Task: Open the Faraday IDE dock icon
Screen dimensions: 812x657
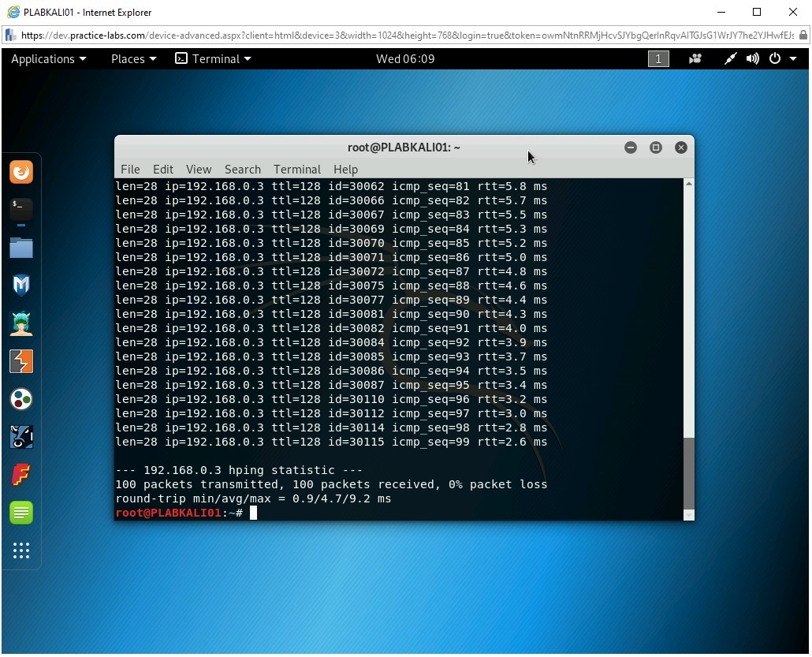Action: coord(21,475)
